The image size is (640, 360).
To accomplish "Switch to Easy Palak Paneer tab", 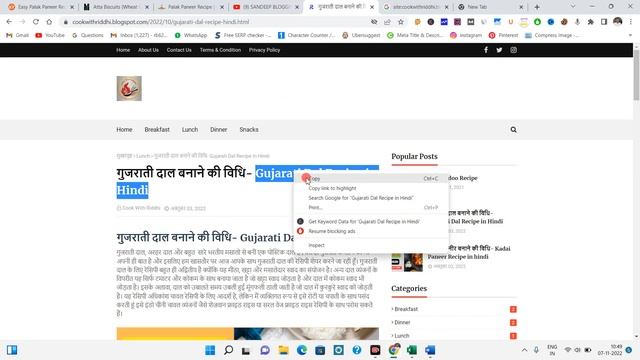I will 41,7.
